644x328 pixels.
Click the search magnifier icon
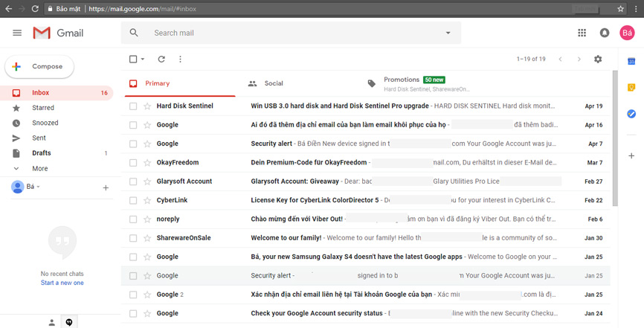[x=134, y=33]
